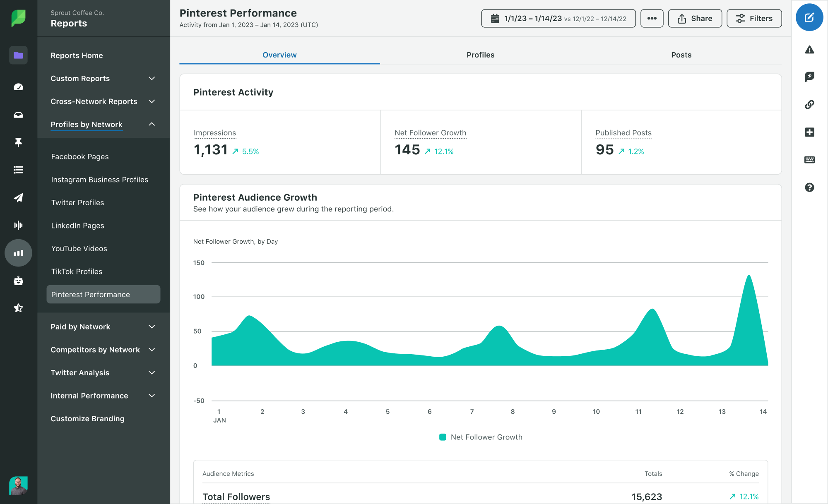Switch to the Profiles tab

tap(480, 55)
